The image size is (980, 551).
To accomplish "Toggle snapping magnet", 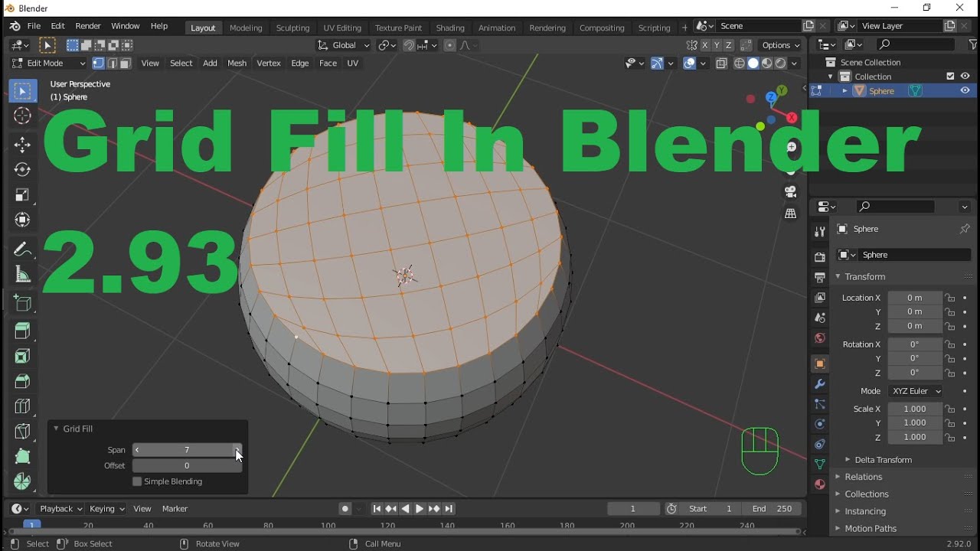I will click(409, 45).
